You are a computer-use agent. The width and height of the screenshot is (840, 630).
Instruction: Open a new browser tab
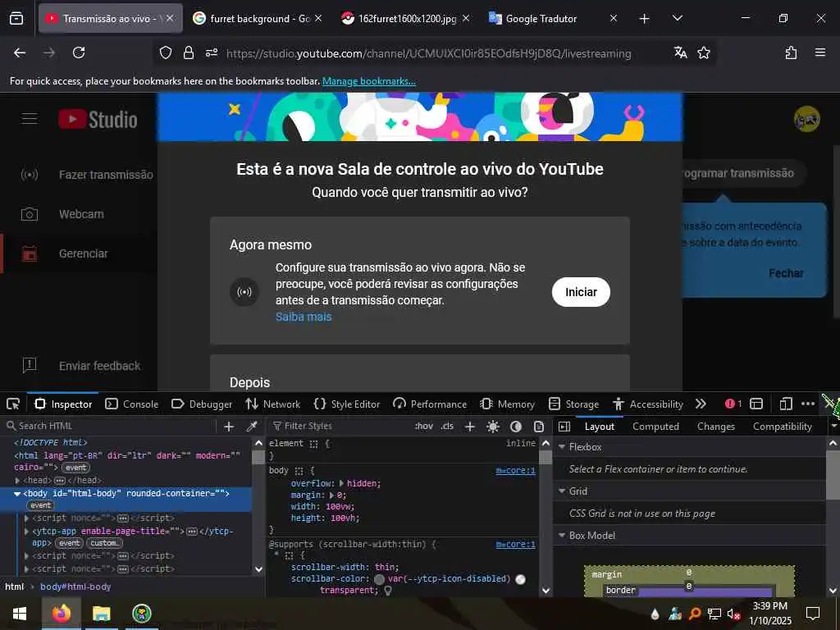(645, 19)
